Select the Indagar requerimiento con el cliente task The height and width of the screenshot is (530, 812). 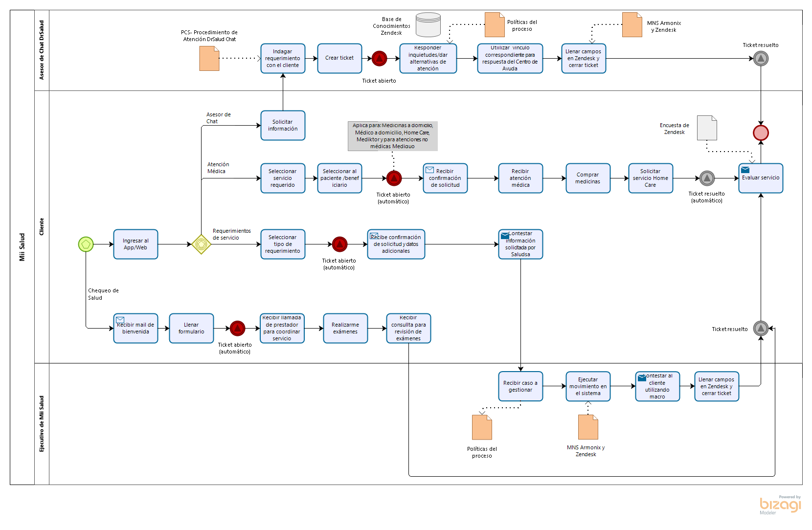click(x=283, y=59)
